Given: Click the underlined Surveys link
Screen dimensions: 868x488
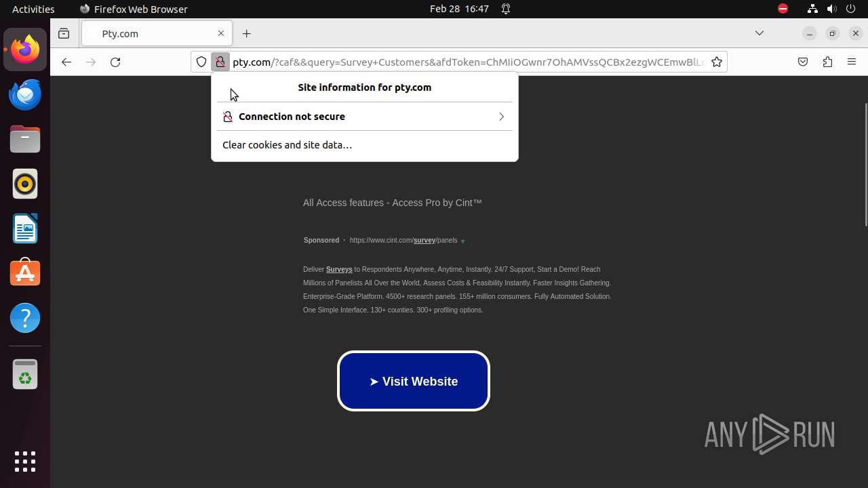Looking at the screenshot, I should tap(339, 270).
